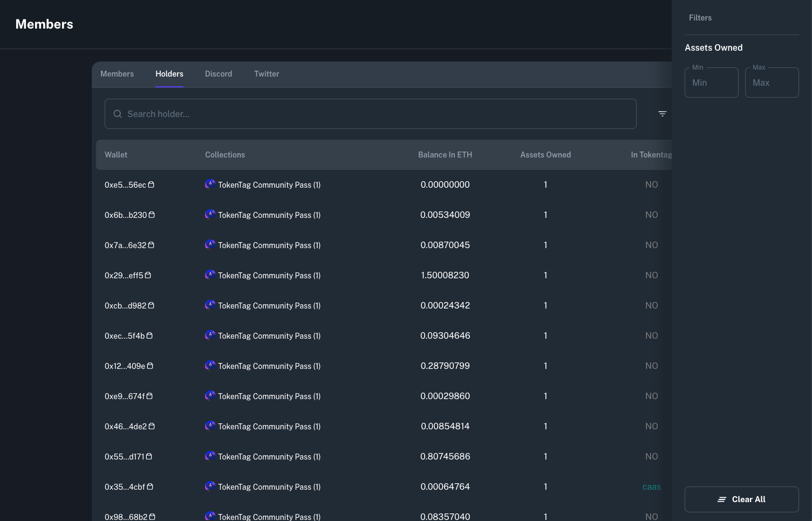
Task: Copy wallet address 0x46...4de2 icon
Action: click(x=152, y=426)
